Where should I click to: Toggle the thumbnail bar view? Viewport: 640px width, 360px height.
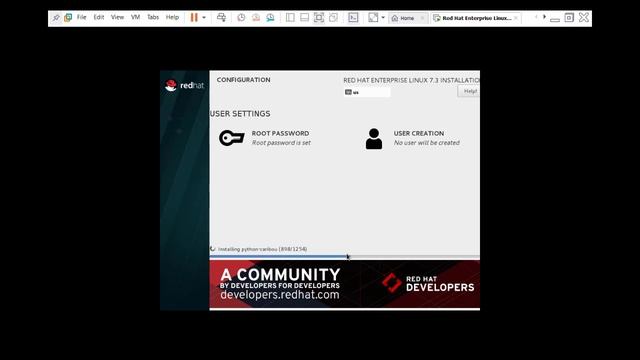[x=304, y=18]
